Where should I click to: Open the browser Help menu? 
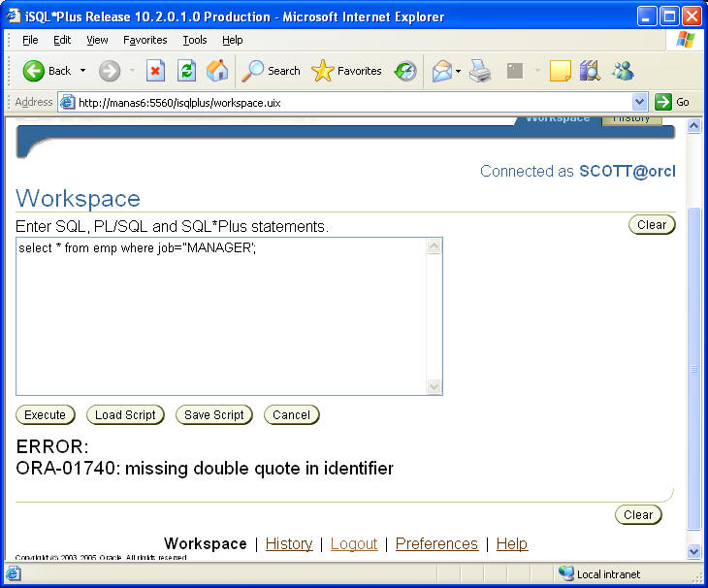(232, 40)
